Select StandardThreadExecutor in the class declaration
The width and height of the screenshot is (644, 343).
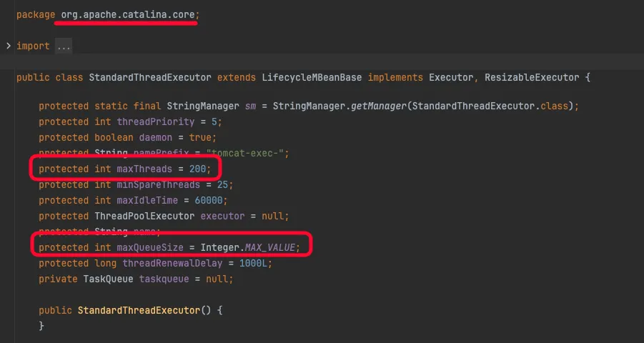point(149,77)
